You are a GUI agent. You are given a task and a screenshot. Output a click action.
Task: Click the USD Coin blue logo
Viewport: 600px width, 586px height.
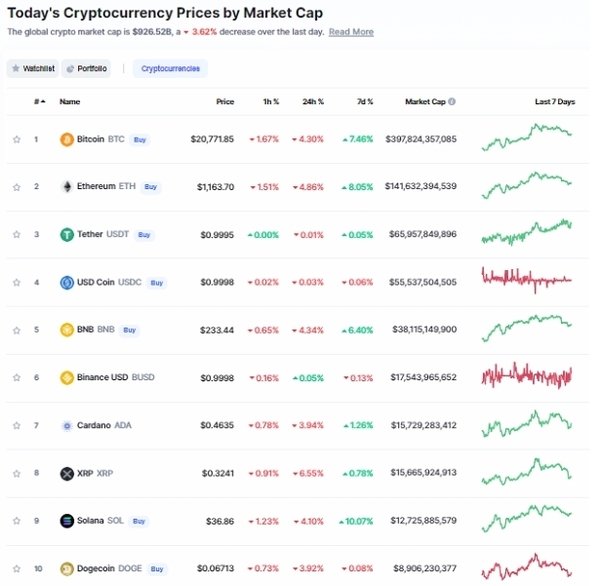point(67,282)
